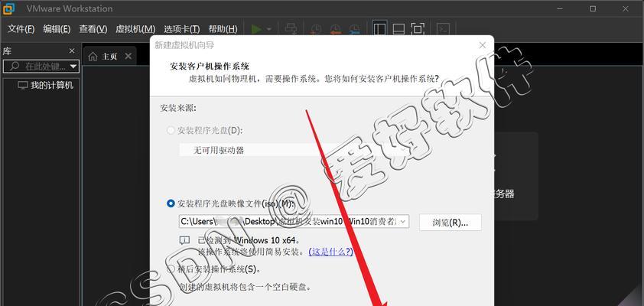Screen dimensions: 644x306
Task: Click the VMware Workstation logo icon
Action: [x=8, y=8]
